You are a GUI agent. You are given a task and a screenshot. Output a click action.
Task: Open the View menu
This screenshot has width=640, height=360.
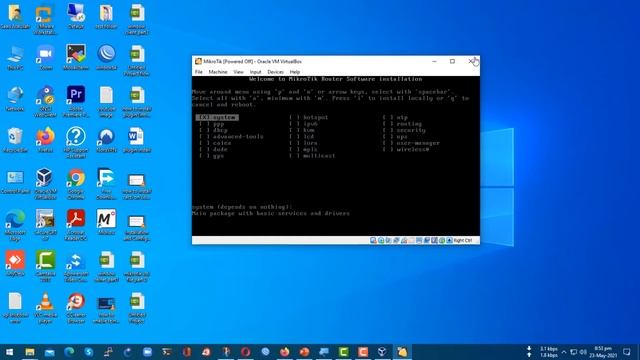coord(238,72)
